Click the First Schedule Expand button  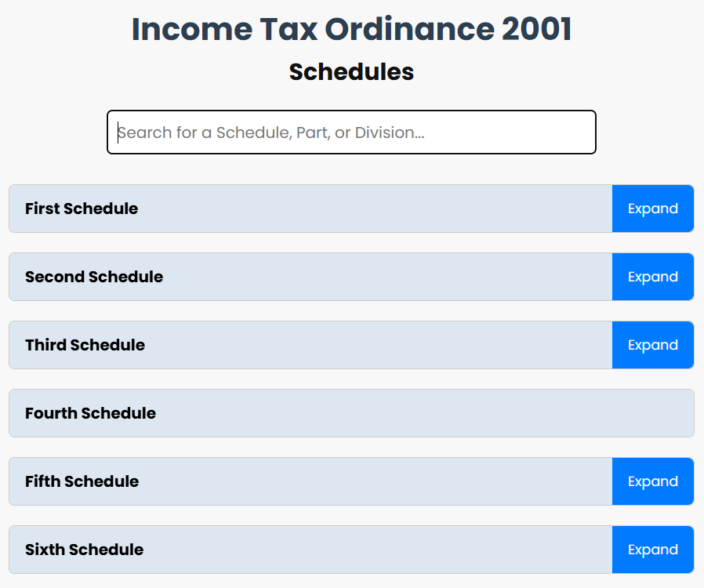pos(653,209)
